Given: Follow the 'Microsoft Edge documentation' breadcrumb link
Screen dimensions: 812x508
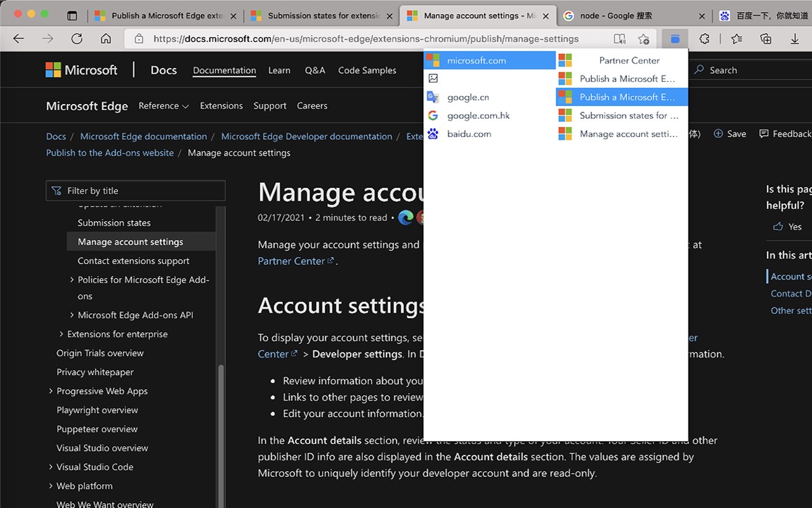Looking at the screenshot, I should 143,137.
